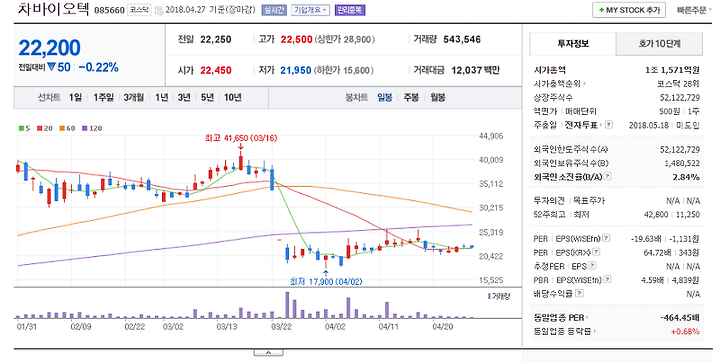Open the 빠른주문 link

pyautogui.click(x=692, y=10)
